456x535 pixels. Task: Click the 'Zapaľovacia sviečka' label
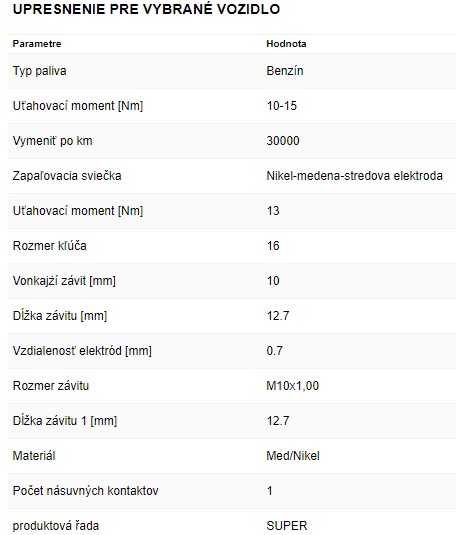pos(67,176)
